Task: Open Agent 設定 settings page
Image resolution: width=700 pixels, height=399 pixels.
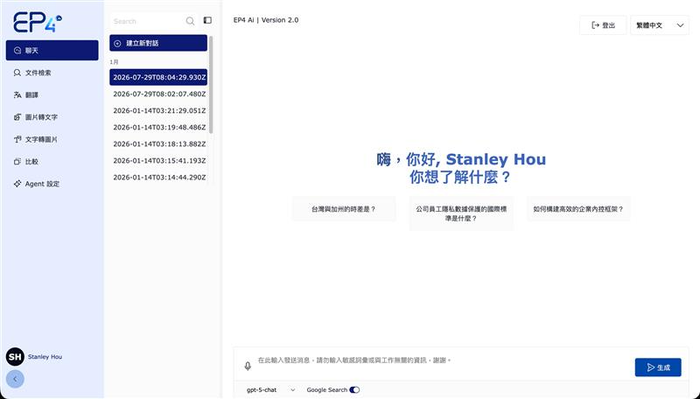Action: [x=52, y=184]
